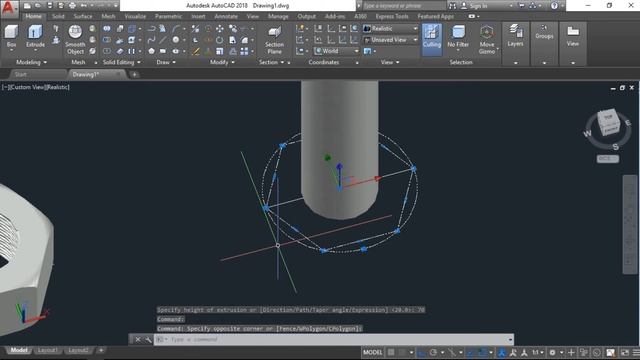
Task: Add a new drawing tab with plus button
Action: point(134,74)
